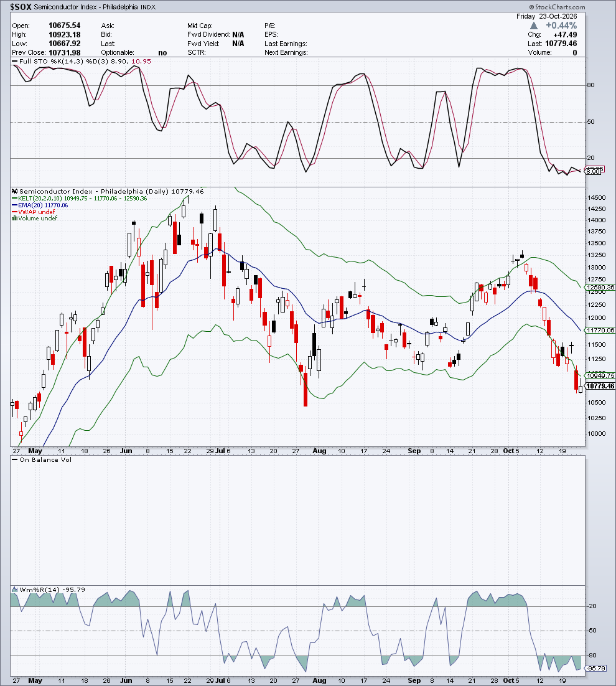Click the On Balance Vol legend
This screenshot has height=686, width=616.
42,460
